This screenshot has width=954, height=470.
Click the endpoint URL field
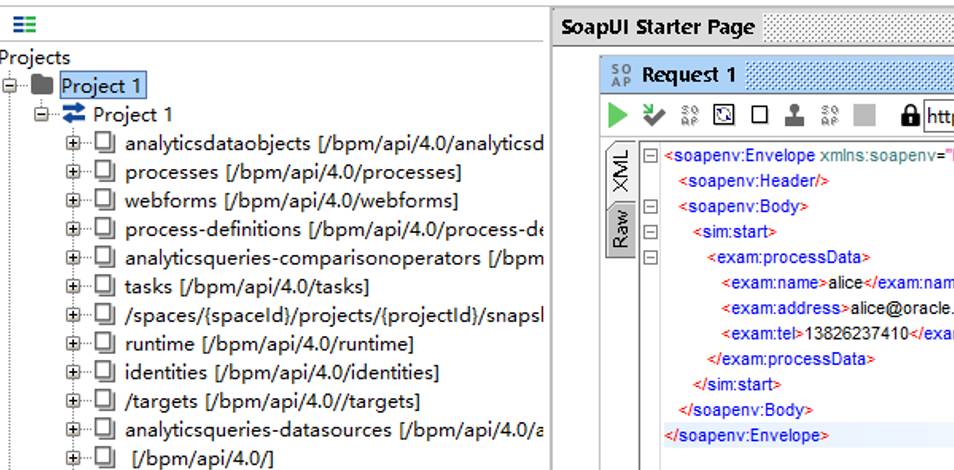click(938, 116)
